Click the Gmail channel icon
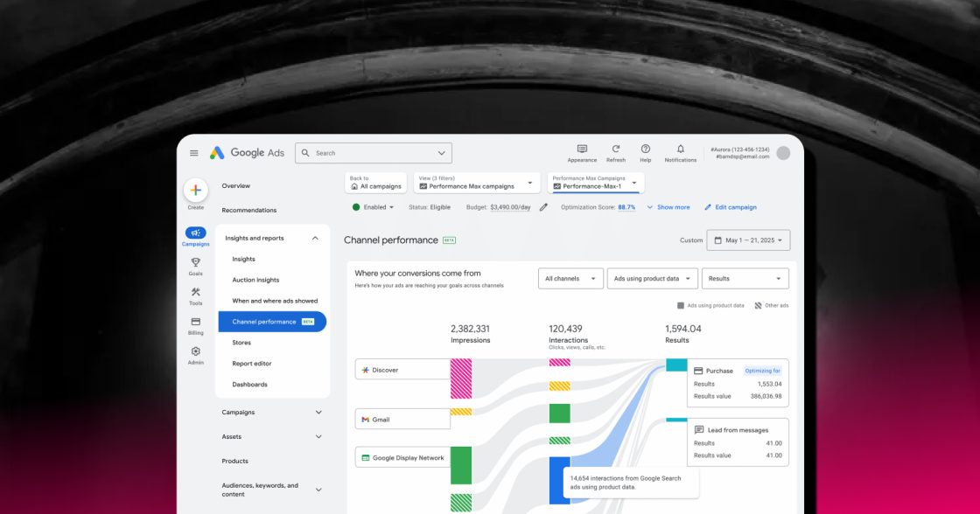The width and height of the screenshot is (980, 514). (366, 420)
